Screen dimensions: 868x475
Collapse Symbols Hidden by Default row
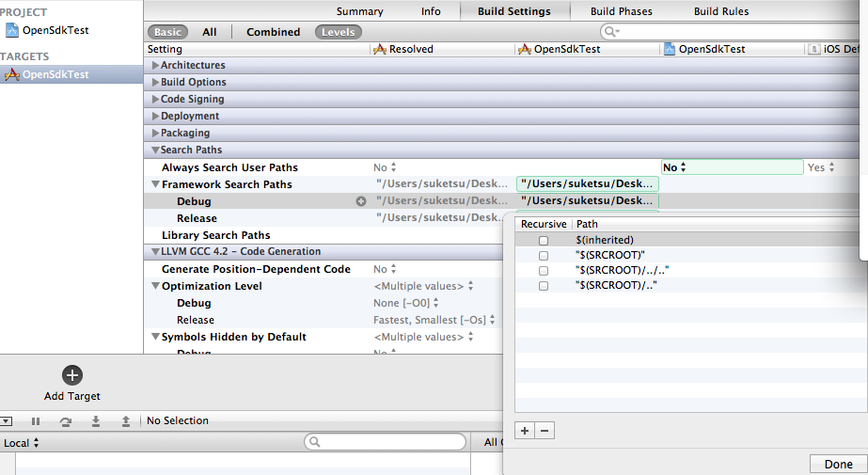coord(155,337)
